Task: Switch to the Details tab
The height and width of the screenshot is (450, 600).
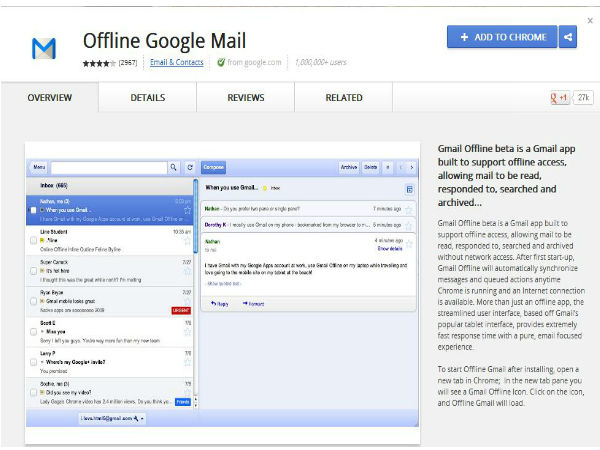Action: (148, 98)
